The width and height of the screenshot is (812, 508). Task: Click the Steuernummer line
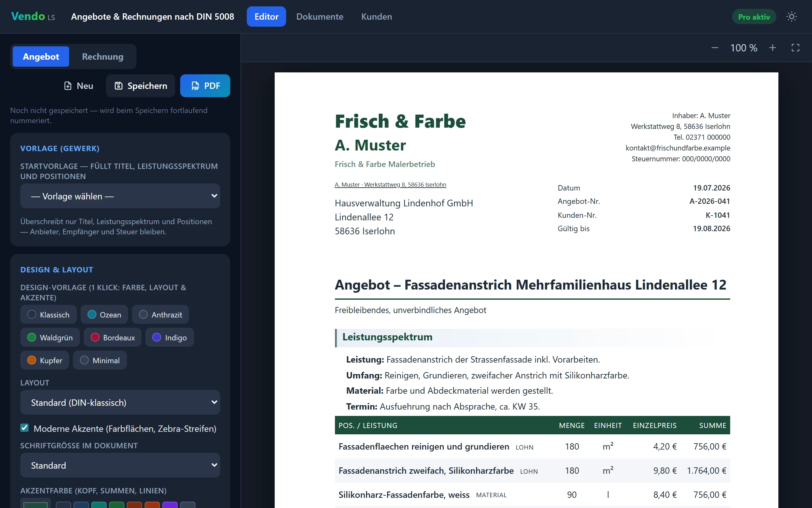pyautogui.click(x=681, y=158)
